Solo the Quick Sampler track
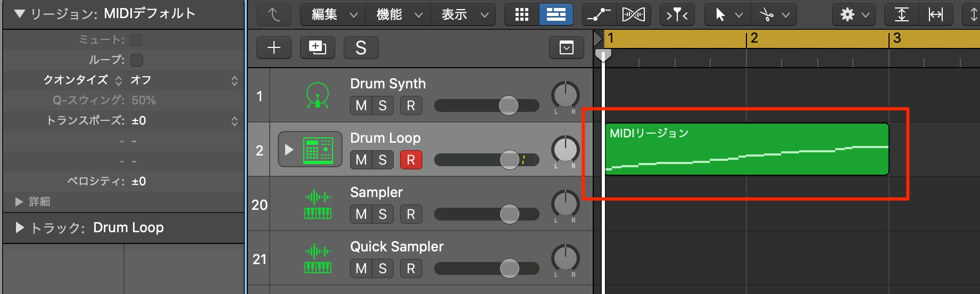The image size is (980, 294). pos(383,268)
